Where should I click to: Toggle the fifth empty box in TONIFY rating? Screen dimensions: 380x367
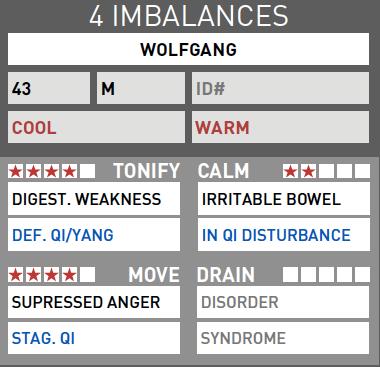(88, 171)
